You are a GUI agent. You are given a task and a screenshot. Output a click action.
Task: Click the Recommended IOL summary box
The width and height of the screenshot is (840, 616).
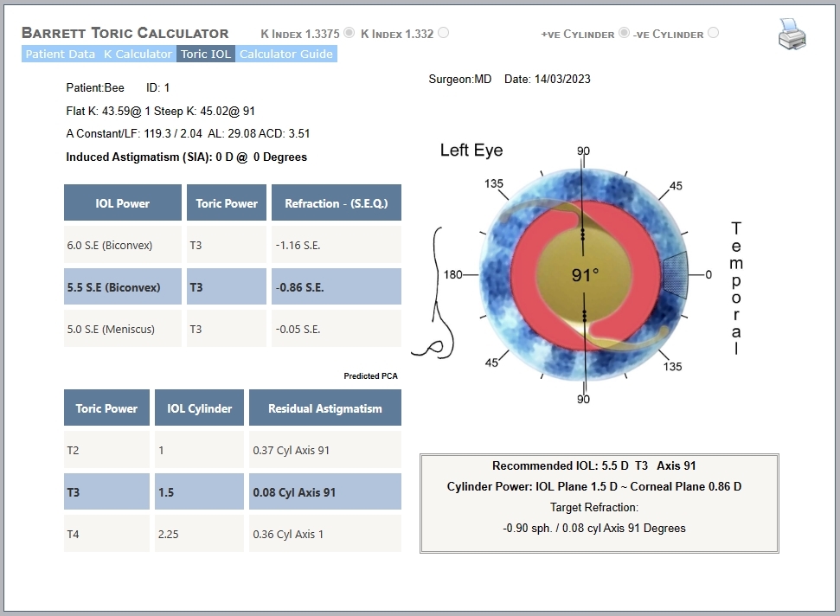pos(599,503)
